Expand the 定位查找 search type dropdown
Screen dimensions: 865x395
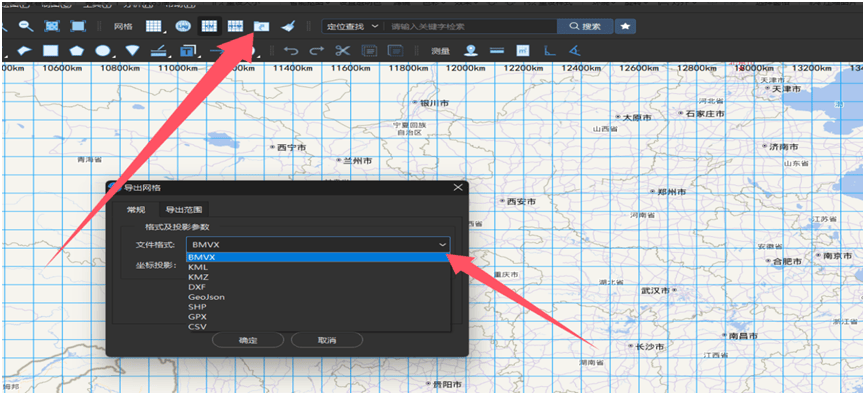[353, 26]
